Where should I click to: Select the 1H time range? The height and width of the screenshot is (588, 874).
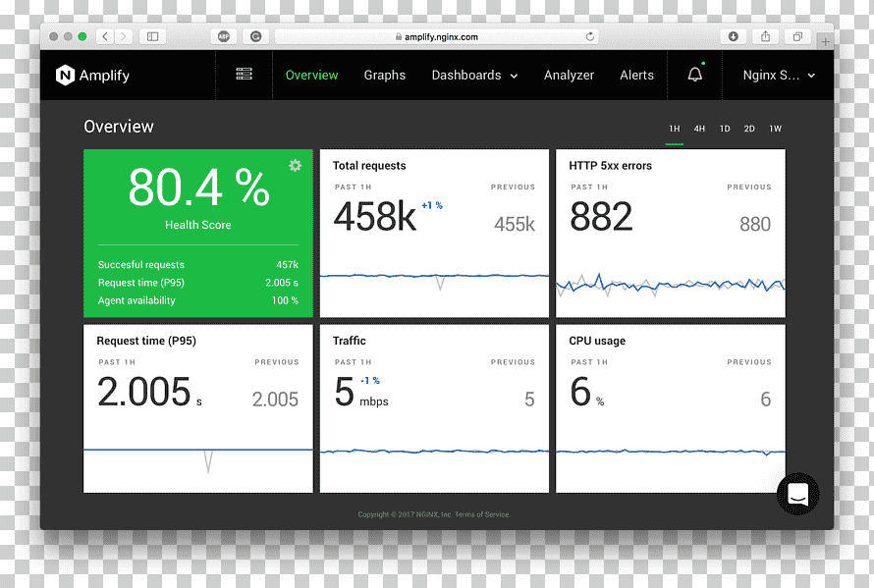click(x=675, y=129)
